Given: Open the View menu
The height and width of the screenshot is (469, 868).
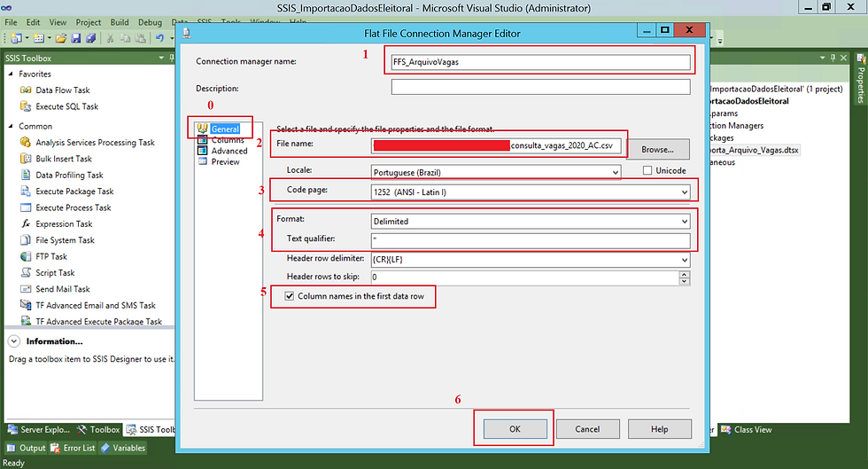Looking at the screenshot, I should click(58, 22).
